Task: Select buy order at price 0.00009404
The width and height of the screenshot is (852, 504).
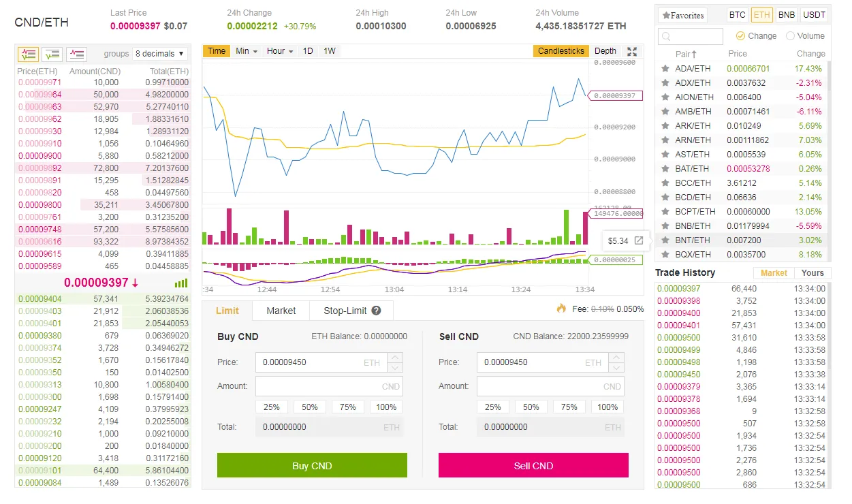Action: [x=103, y=299]
